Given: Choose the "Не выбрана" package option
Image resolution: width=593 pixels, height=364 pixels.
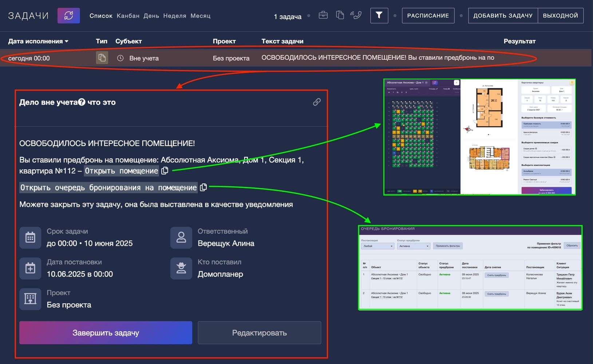Looking at the screenshot, I should pos(546,172).
